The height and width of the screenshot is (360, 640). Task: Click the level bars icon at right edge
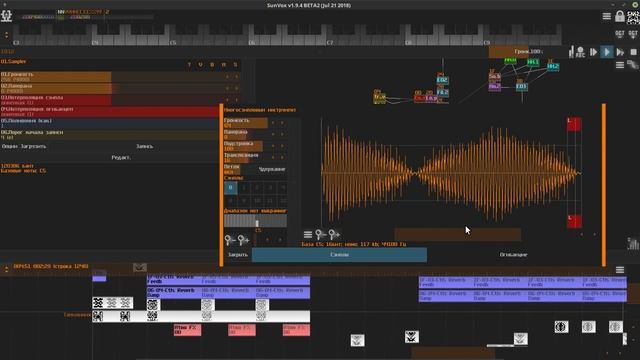click(x=633, y=244)
